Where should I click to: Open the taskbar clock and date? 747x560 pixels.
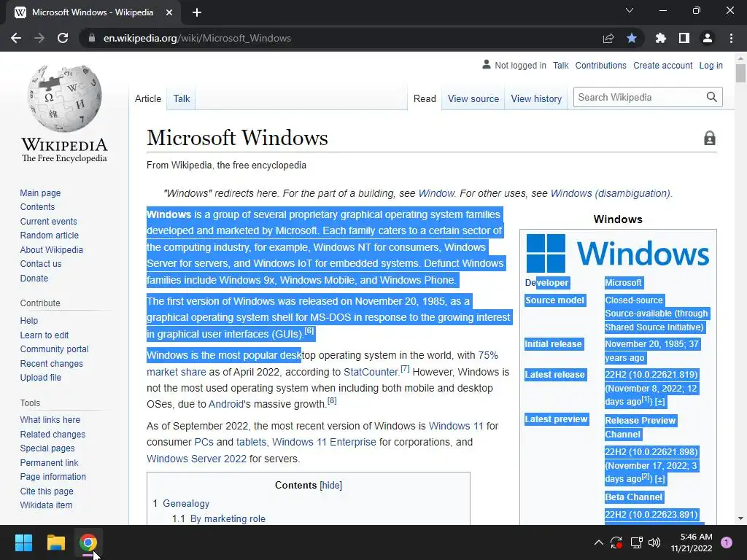[692, 542]
